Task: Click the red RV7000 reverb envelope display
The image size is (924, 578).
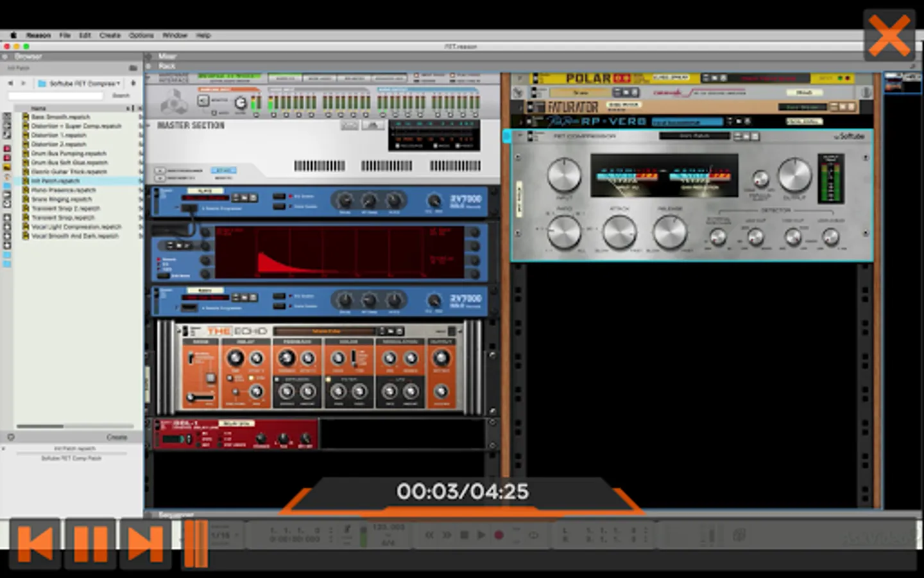Action: click(339, 252)
